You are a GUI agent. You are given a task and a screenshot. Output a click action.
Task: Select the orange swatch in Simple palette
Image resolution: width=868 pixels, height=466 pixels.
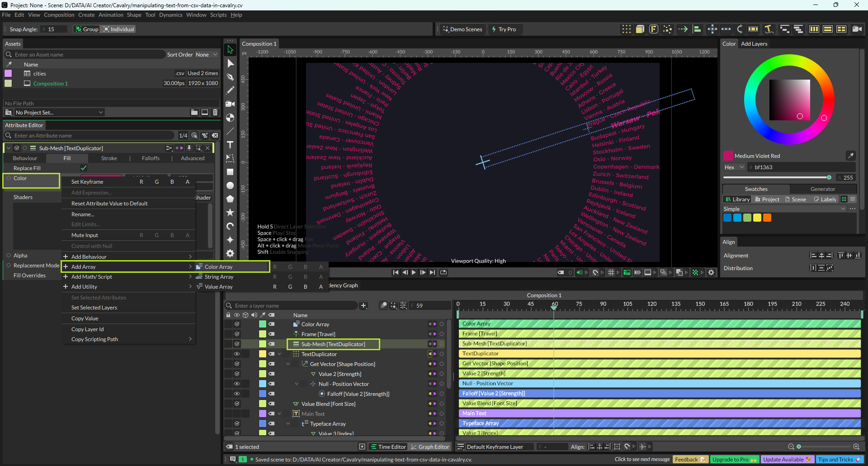767,218
